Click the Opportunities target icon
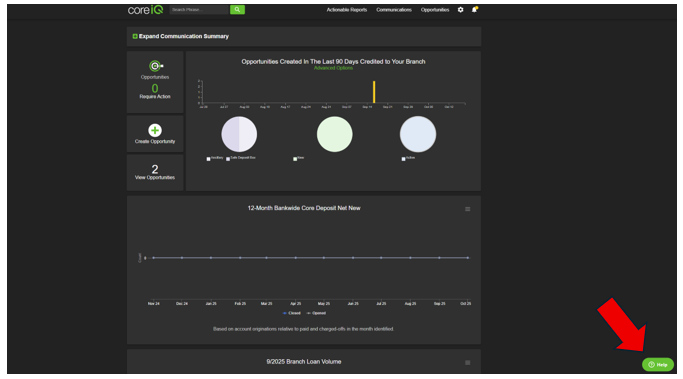 click(x=155, y=66)
